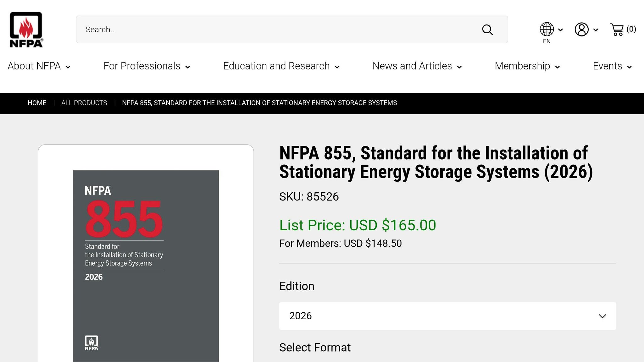Click the EN language label
The width and height of the screenshot is (644, 362).
547,41
